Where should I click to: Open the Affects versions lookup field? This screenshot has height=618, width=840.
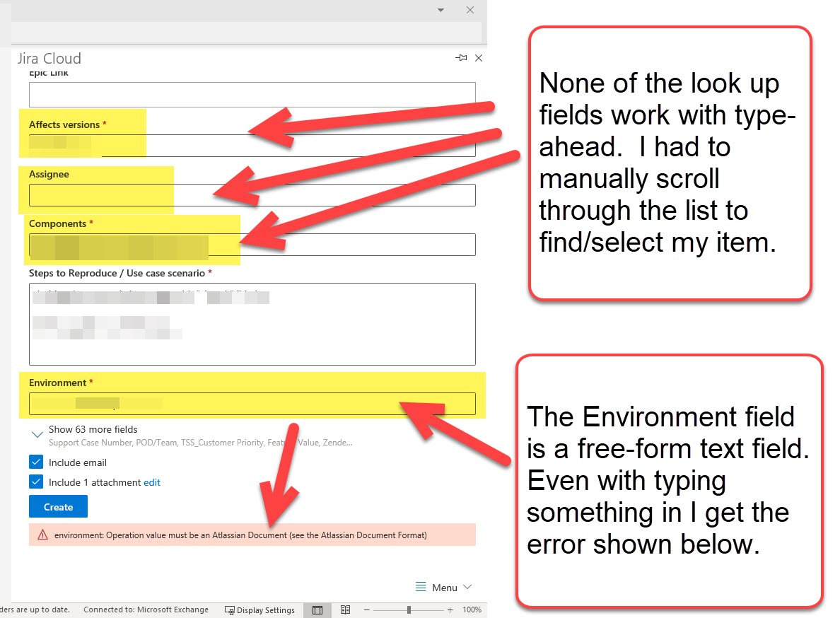coord(252,145)
